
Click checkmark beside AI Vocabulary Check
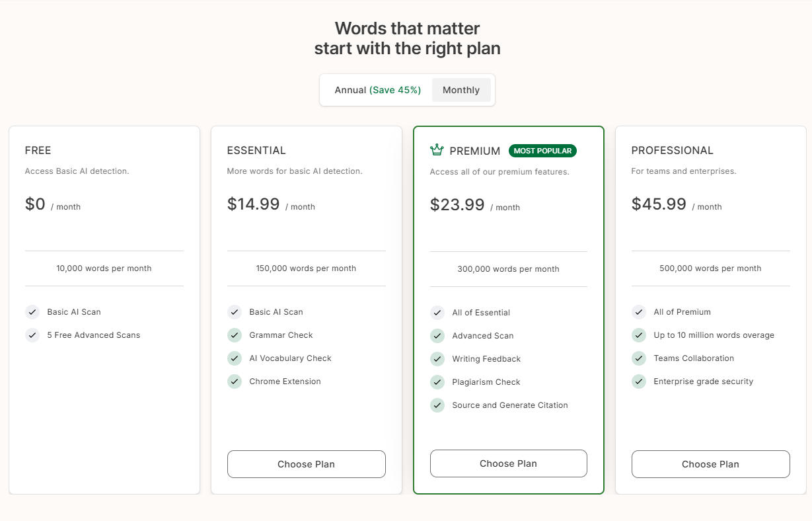235,358
